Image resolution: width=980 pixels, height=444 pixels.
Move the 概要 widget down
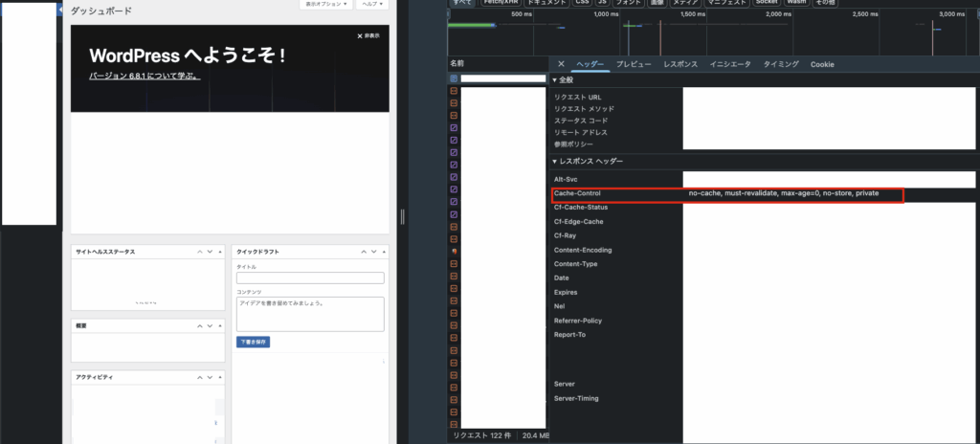point(211,325)
